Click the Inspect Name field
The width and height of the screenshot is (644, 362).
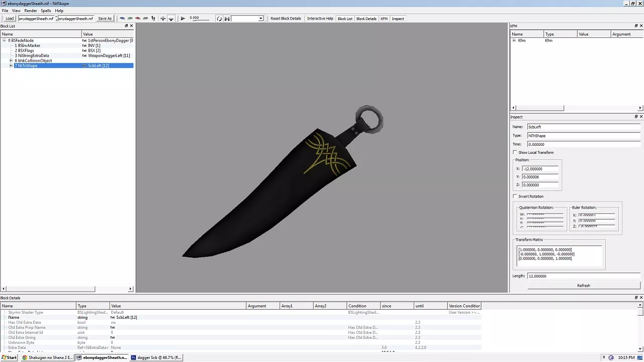584,127
